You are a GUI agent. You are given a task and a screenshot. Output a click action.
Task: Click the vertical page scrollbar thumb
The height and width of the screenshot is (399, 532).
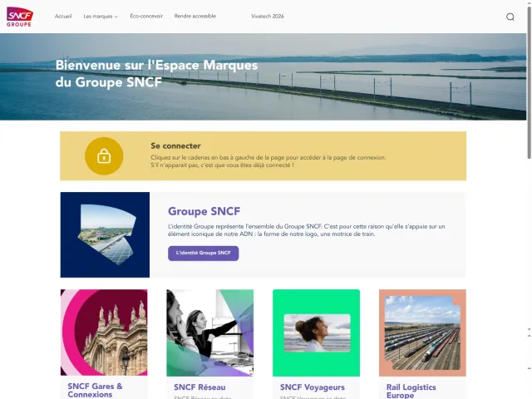pyautogui.click(x=529, y=82)
